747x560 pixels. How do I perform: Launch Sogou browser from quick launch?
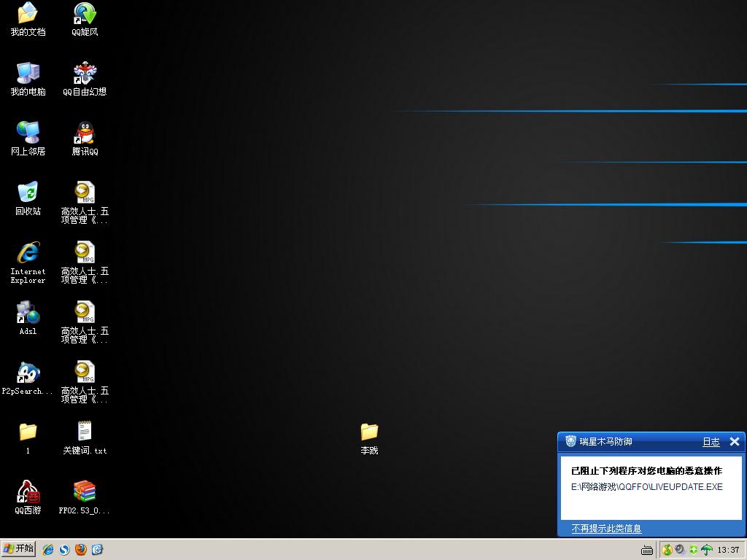click(x=64, y=550)
